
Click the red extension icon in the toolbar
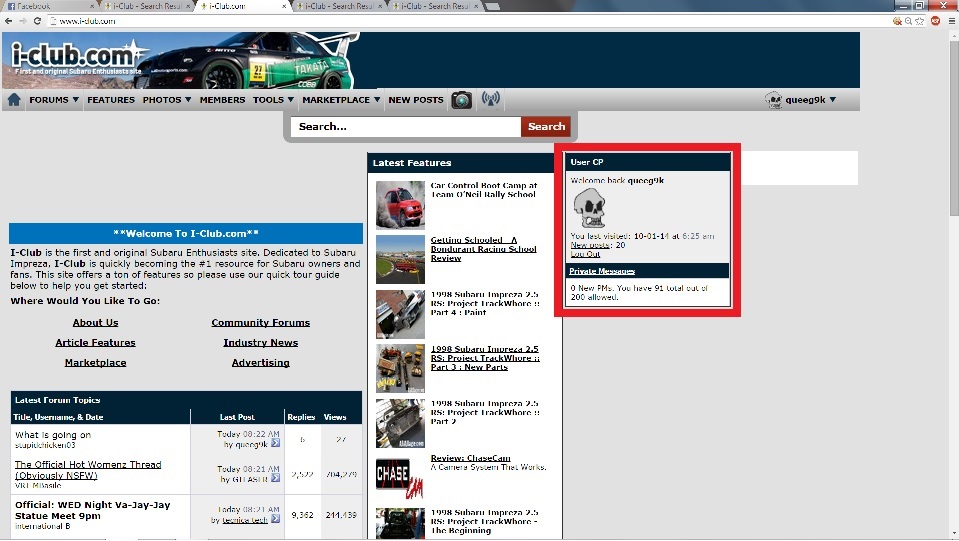[935, 21]
